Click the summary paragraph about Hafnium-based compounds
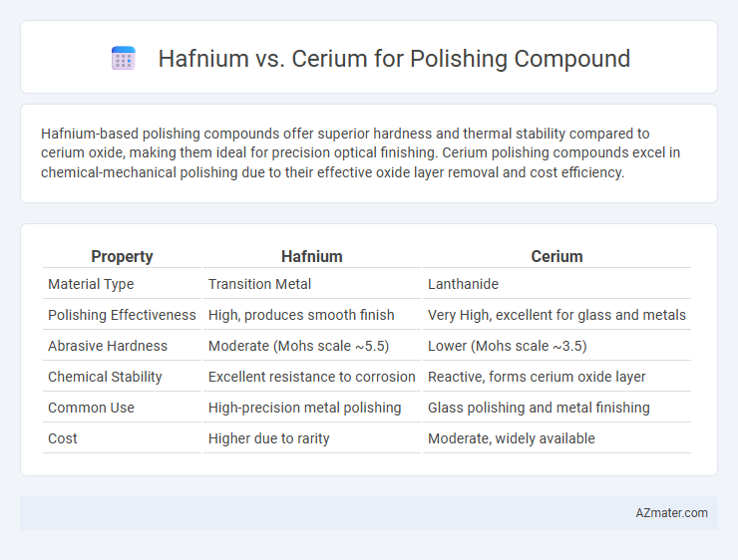The height and width of the screenshot is (560, 738). 361,153
